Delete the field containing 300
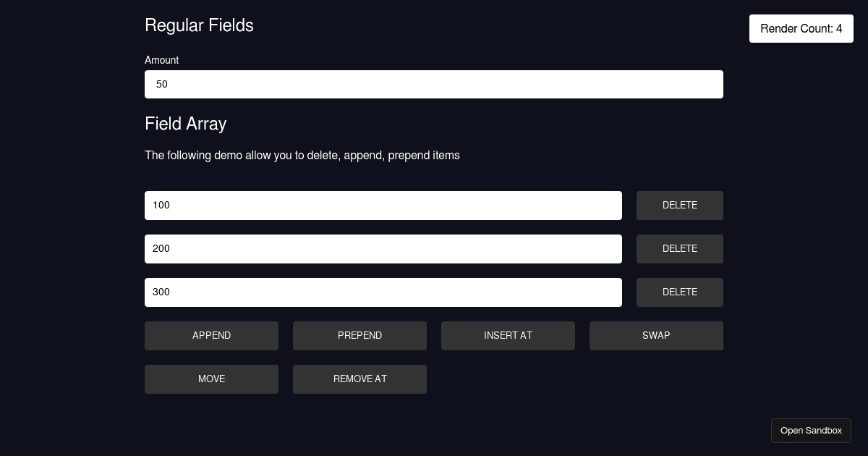 click(x=679, y=292)
